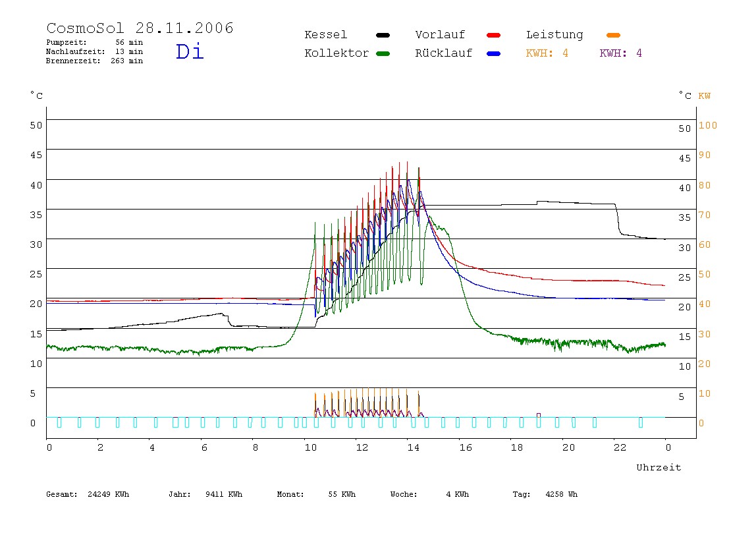Click hour "12" on the Uhrzeit axis
This screenshot has height=535, width=756.
pyautogui.click(x=362, y=447)
